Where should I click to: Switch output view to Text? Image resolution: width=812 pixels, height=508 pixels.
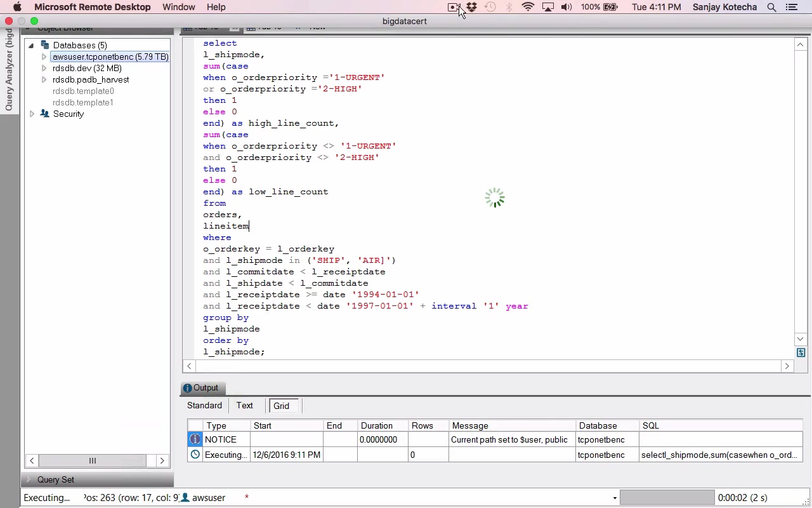244,406
